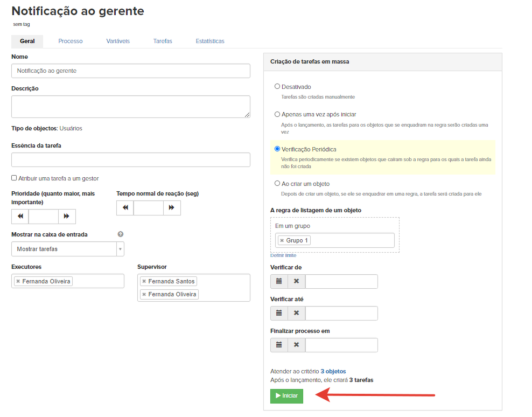Switch to the Processo tab
Viewport: 532px width, 417px height.
(71, 41)
